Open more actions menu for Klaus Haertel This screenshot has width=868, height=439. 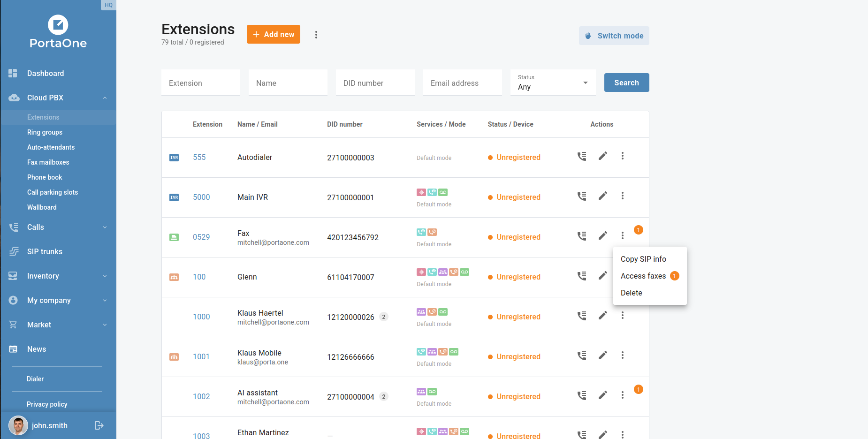coord(623,316)
